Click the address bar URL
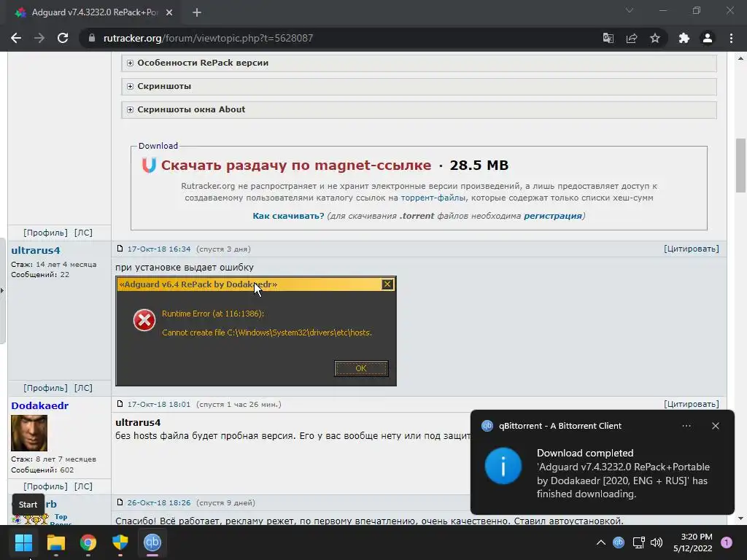Viewport: 747px width, 560px height. coord(208,38)
